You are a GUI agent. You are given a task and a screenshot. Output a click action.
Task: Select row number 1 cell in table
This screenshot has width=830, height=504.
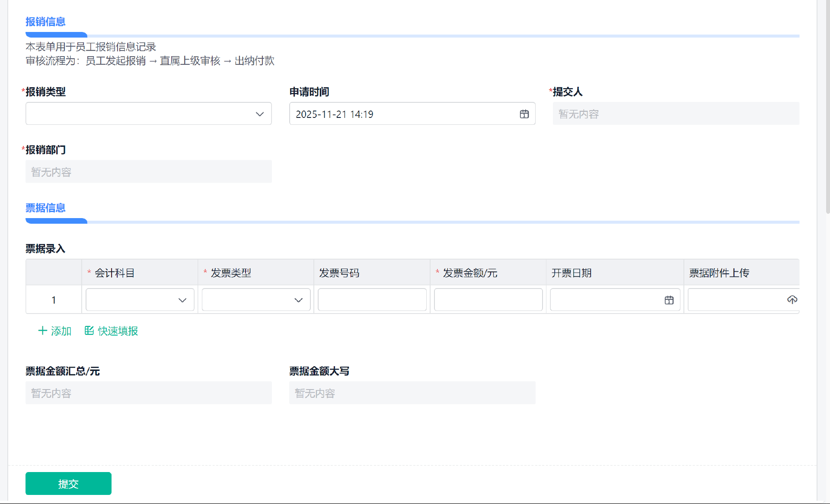(x=54, y=300)
